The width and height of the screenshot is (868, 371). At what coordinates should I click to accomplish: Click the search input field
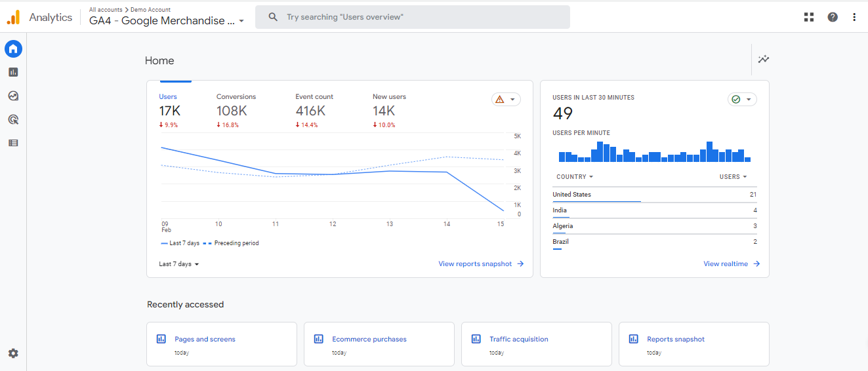tap(413, 17)
